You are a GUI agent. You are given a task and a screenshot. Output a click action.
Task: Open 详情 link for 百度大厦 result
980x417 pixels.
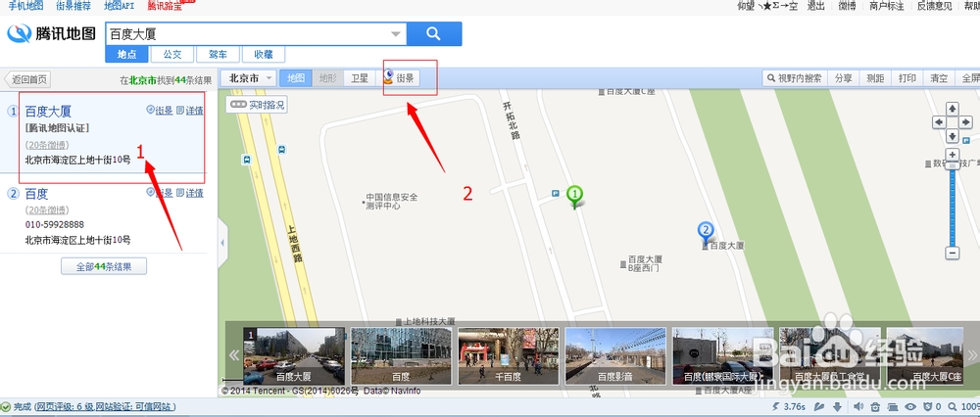pyautogui.click(x=190, y=111)
